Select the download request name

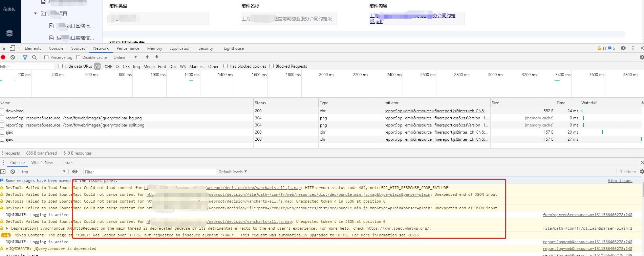[15, 111]
